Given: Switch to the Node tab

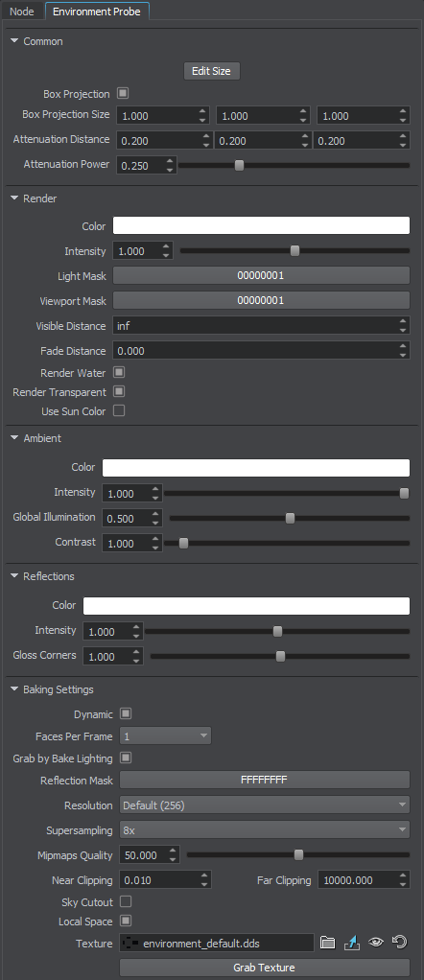Looking at the screenshot, I should coord(22,12).
